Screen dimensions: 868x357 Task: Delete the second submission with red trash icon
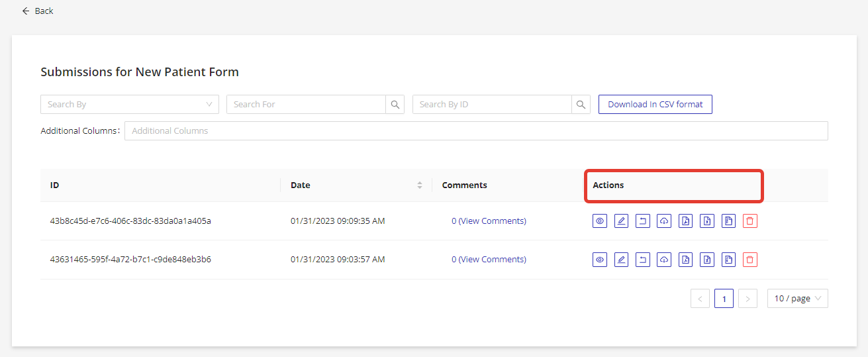(749, 260)
